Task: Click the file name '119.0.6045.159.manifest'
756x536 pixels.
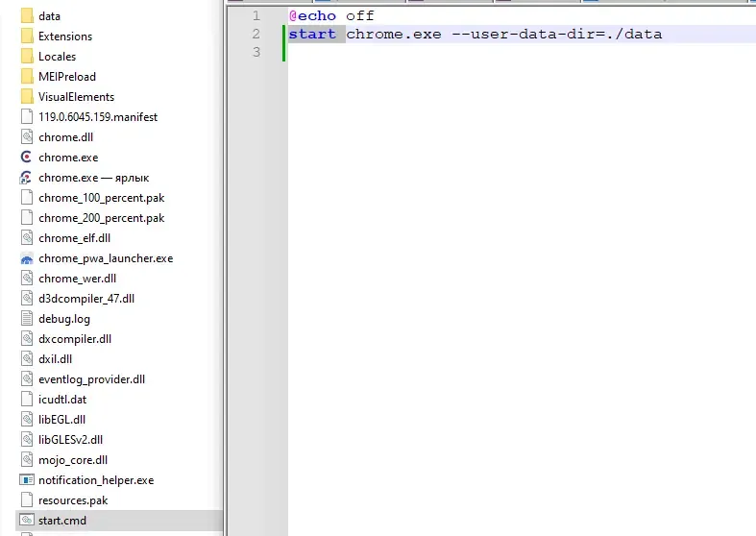Action: pos(98,117)
